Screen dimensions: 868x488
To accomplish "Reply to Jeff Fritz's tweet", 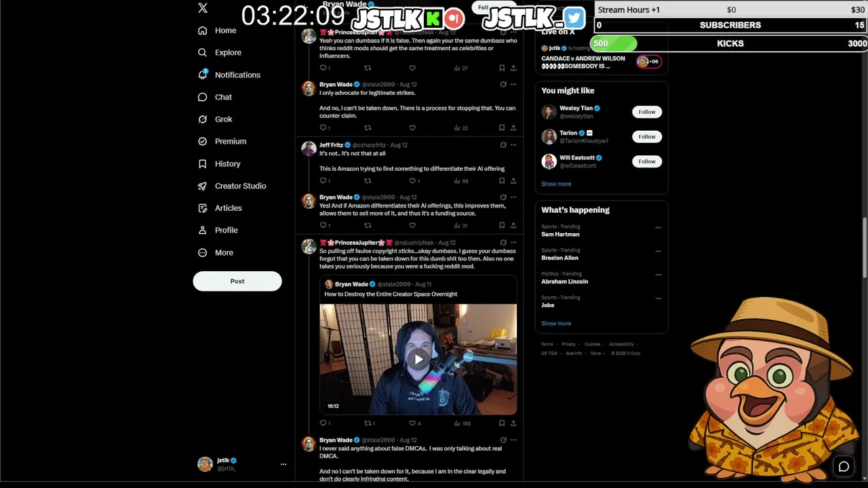I will click(x=323, y=181).
